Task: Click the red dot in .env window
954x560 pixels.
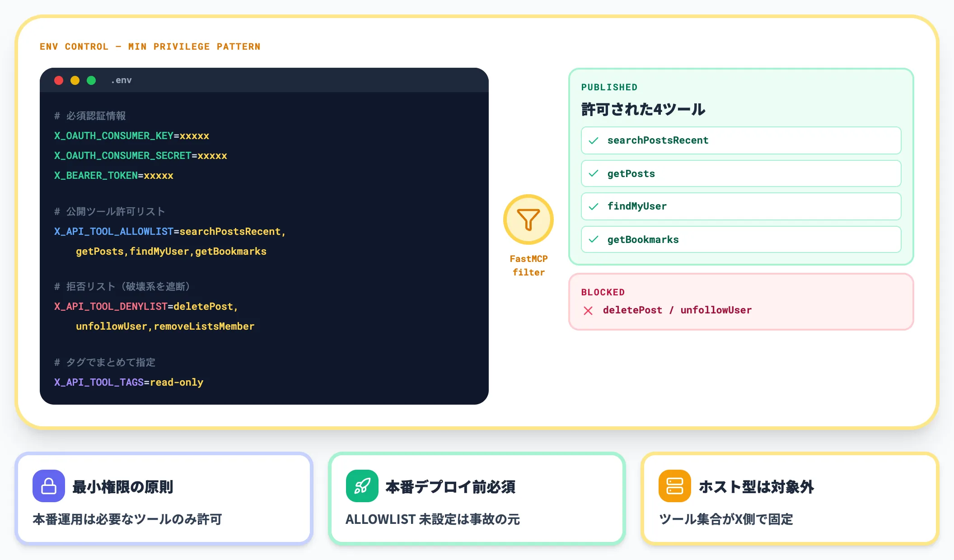Action: point(59,80)
